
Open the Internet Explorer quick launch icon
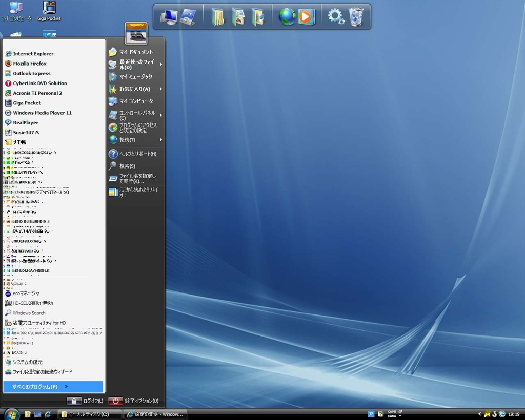48,414
